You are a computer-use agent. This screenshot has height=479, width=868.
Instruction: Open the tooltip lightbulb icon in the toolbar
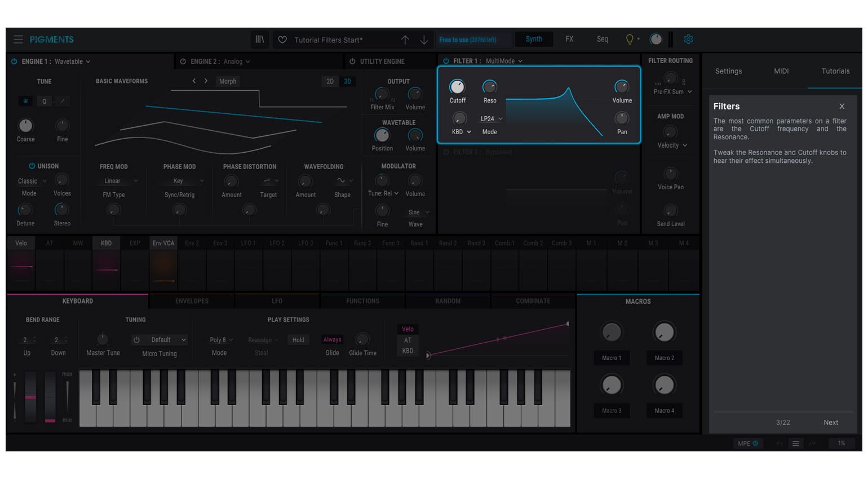629,39
